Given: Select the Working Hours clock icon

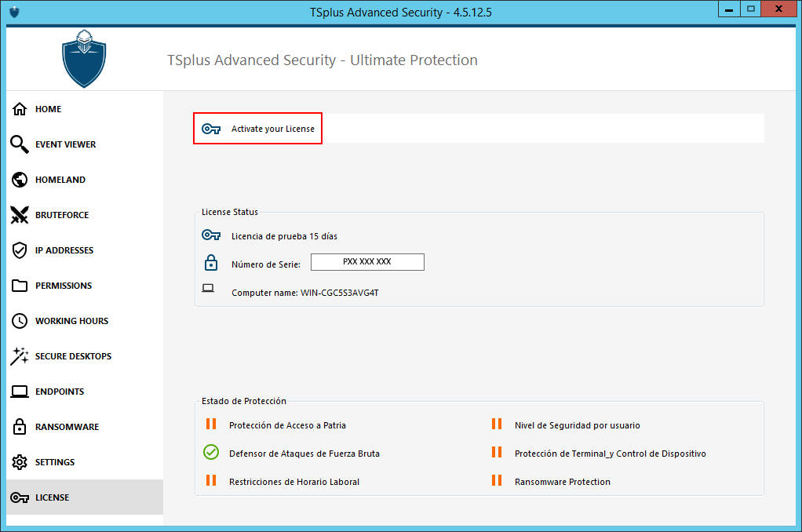Looking at the screenshot, I should tap(20, 321).
